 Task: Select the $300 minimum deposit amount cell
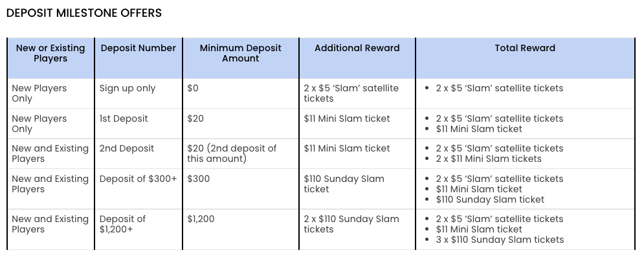point(199,179)
